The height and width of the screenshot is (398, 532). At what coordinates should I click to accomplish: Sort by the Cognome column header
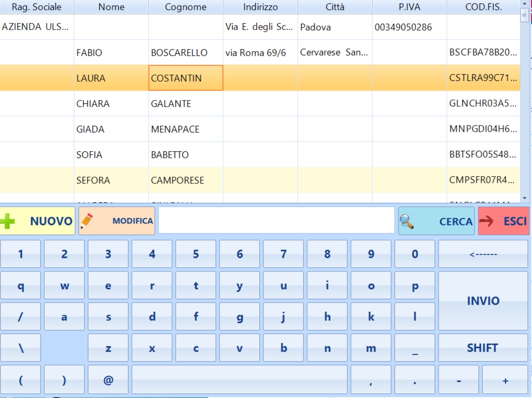click(x=186, y=7)
